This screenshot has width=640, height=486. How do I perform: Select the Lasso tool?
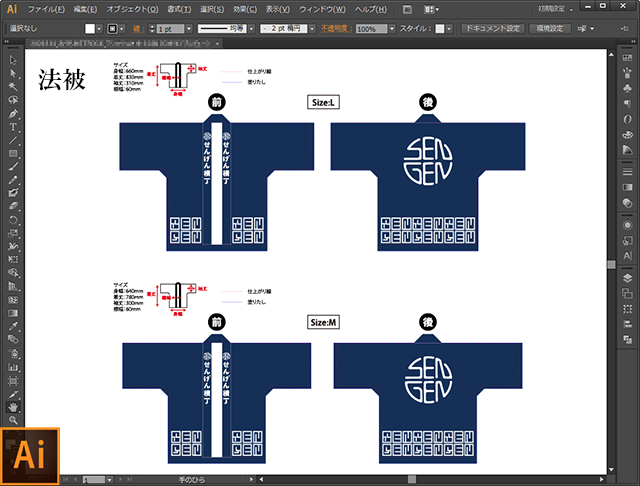click(x=13, y=100)
